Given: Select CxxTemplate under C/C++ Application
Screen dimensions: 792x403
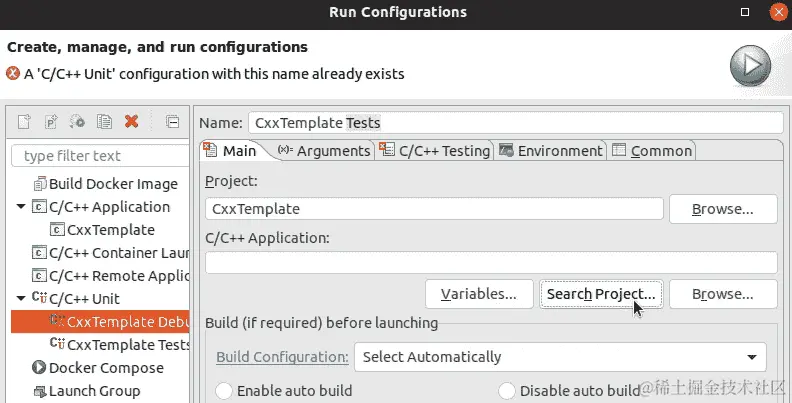Looking at the screenshot, I should (x=111, y=230).
